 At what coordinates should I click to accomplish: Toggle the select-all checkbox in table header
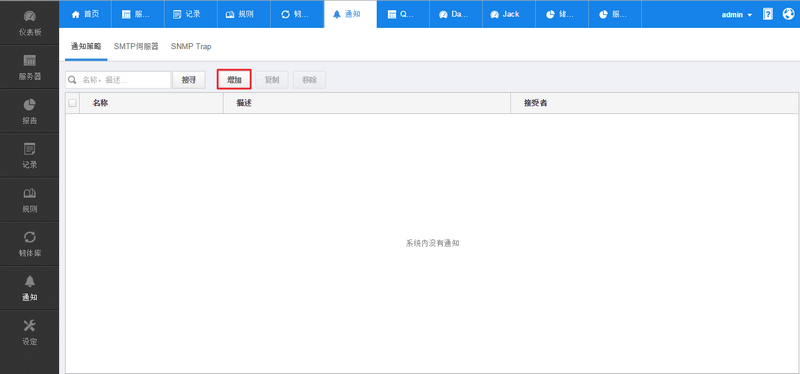pyautogui.click(x=72, y=103)
